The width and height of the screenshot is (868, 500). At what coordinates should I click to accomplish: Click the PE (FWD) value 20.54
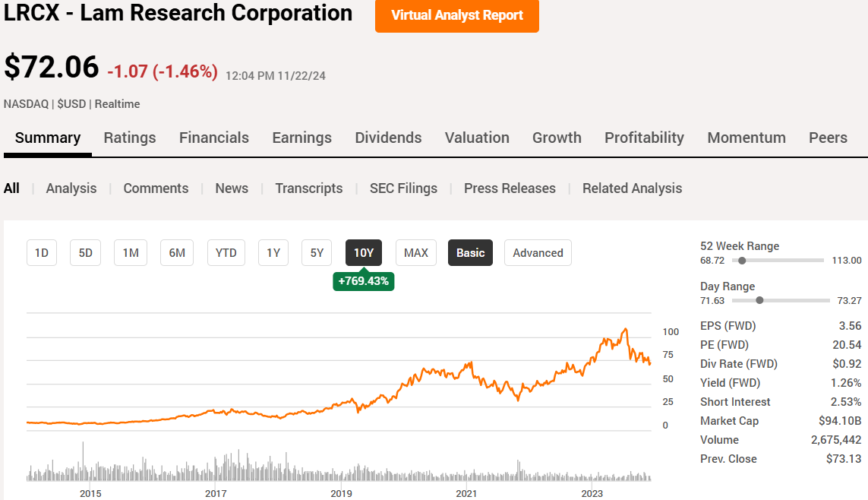[847, 344]
